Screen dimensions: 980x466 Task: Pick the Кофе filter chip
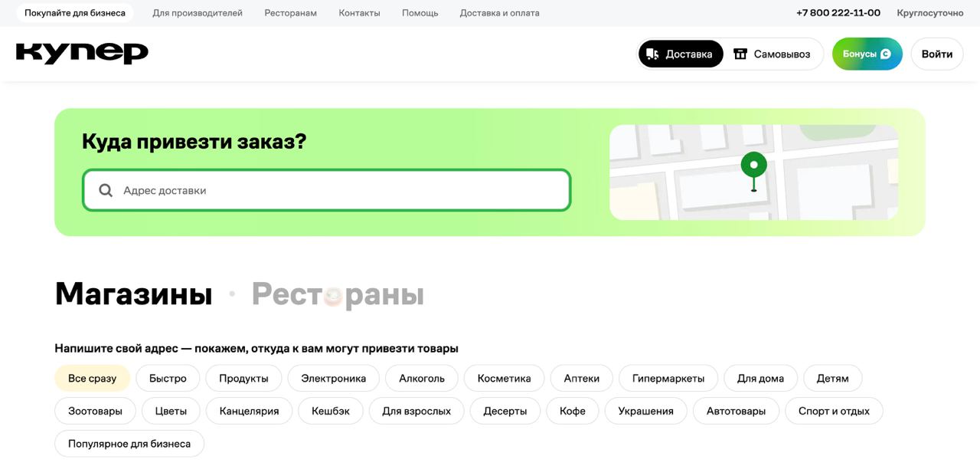pos(573,412)
